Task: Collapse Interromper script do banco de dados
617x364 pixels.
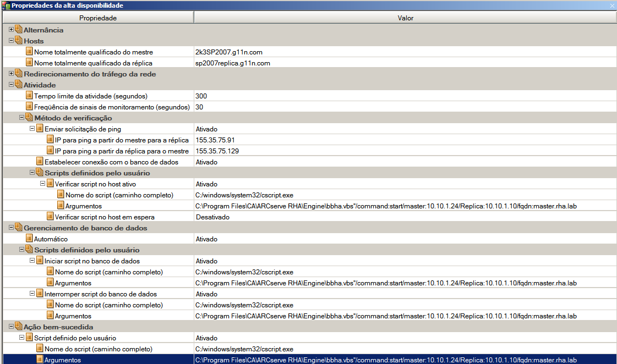Action: click(x=32, y=294)
